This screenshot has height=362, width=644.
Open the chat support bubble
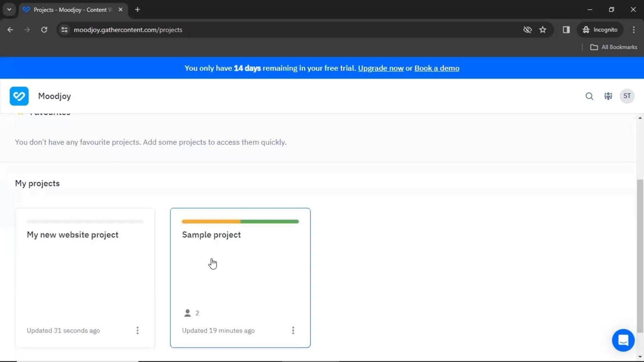[623, 340]
